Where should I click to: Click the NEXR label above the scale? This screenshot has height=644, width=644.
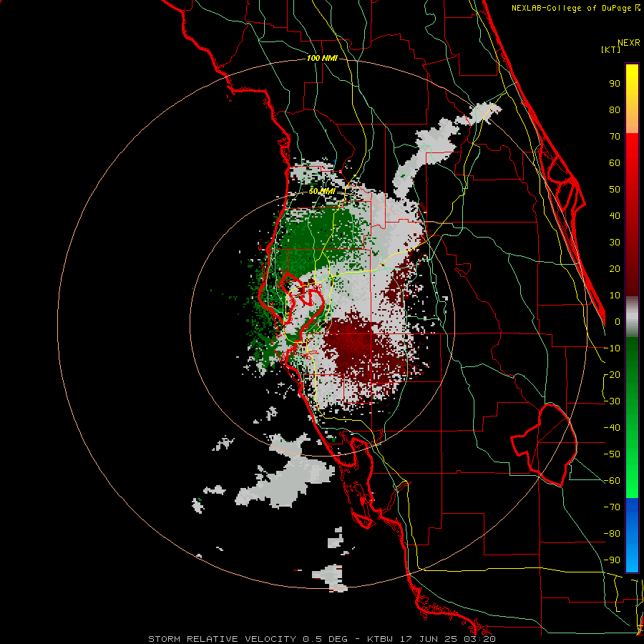[x=628, y=43]
